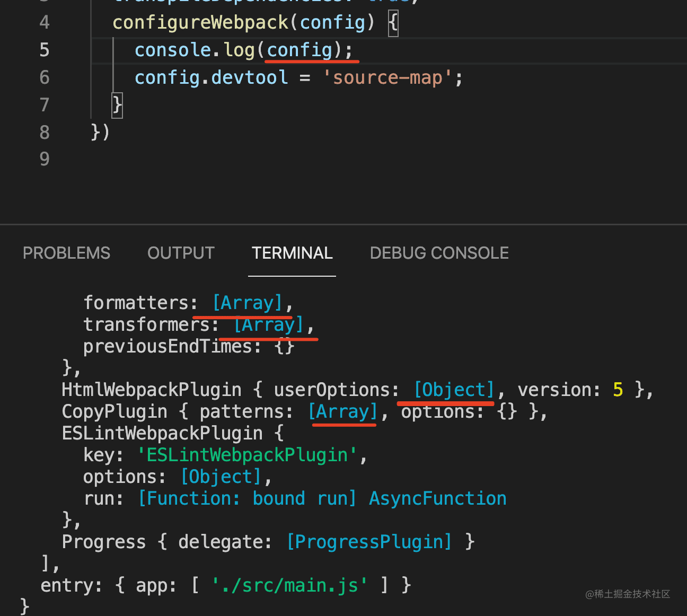Click the [ProgressPlugin] text in terminal
687x616 pixels.
pos(369,542)
